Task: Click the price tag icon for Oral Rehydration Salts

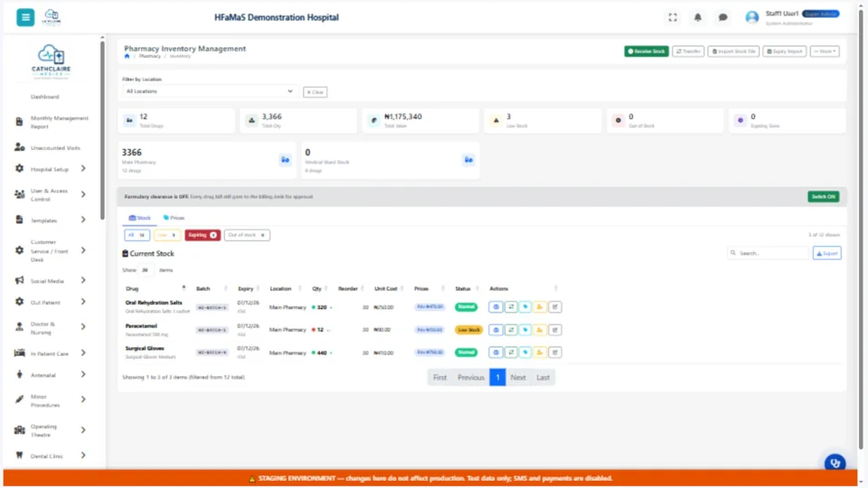Action: point(524,307)
